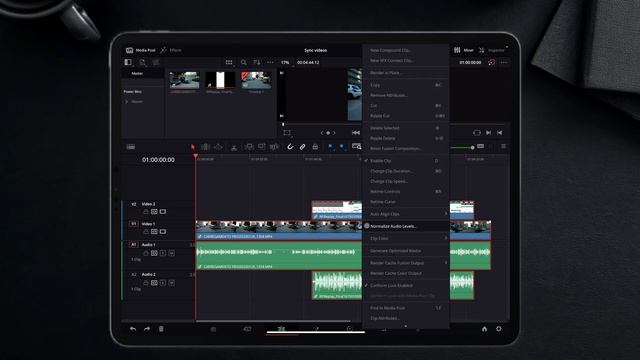Click the Insert clip tool
Image resolution: width=640 pixels, height=360 pixels.
249,147
